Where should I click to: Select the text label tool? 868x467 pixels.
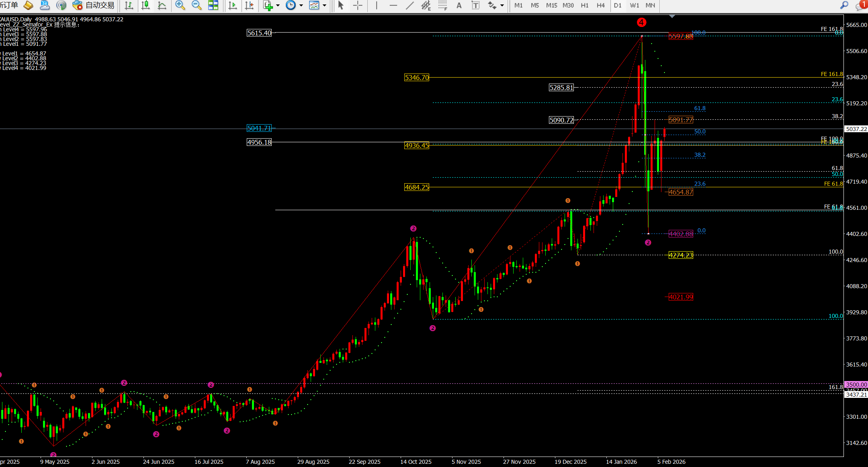pyautogui.click(x=475, y=5)
